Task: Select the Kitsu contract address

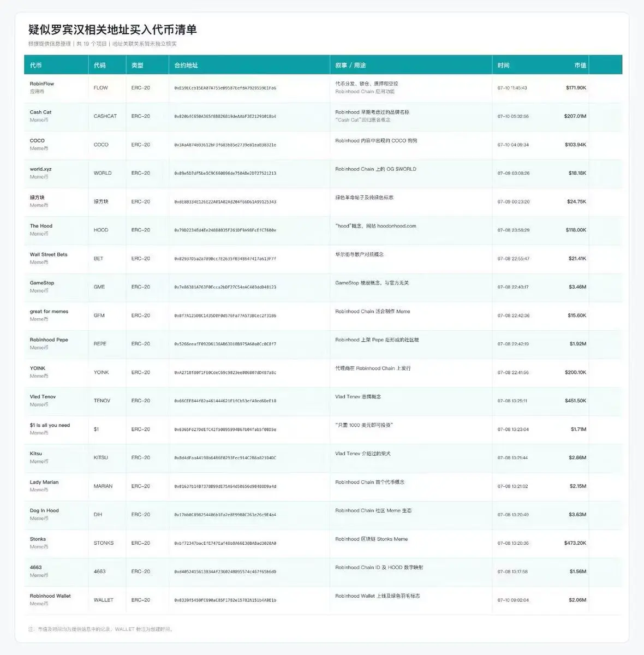Action: click(225, 458)
